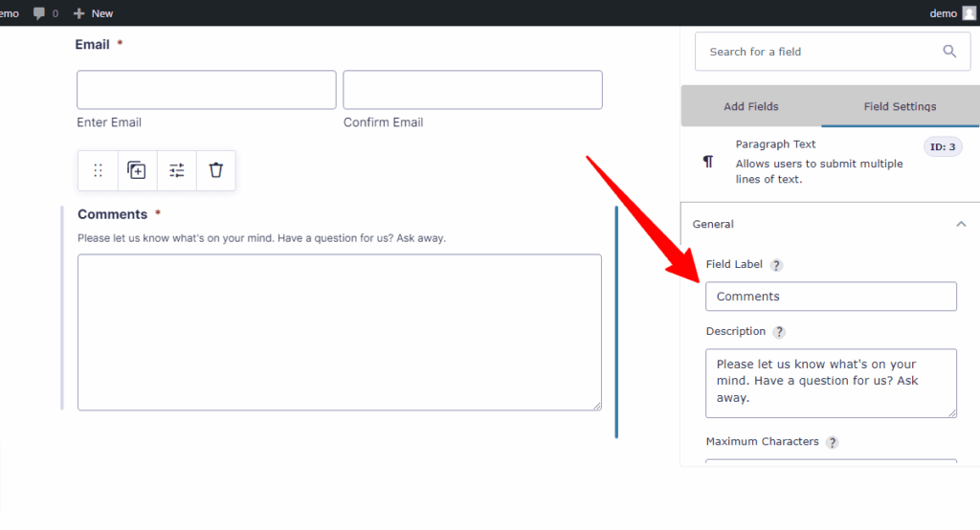Select the Field Settings tab

[x=900, y=106]
